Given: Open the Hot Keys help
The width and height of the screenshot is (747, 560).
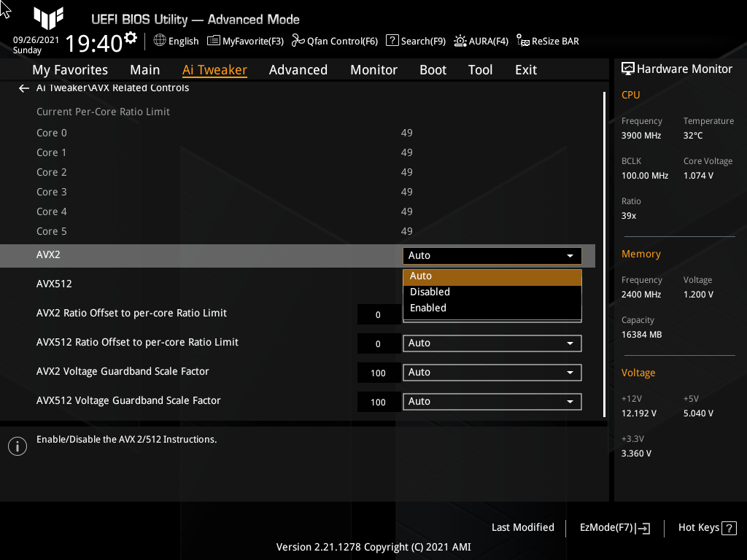Looking at the screenshot, I should pos(706,527).
